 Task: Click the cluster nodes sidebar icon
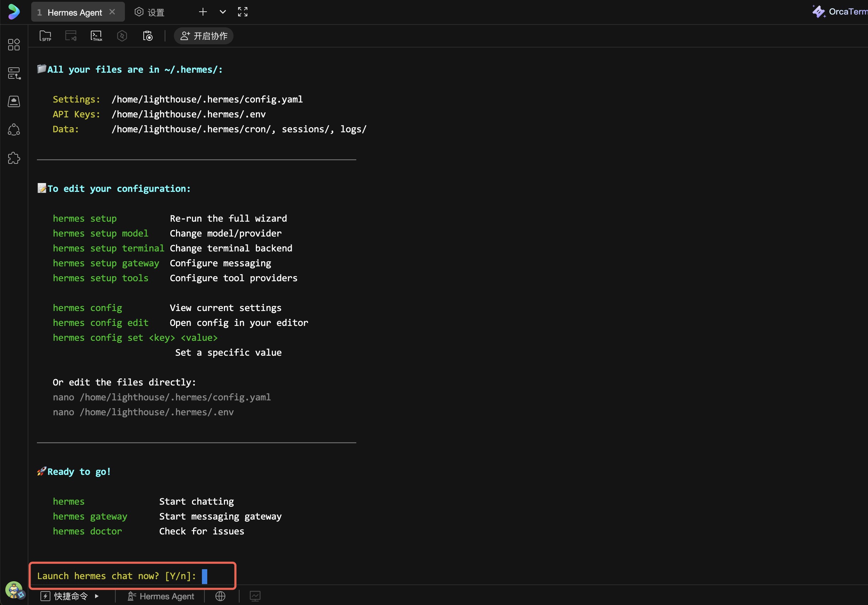[14, 129]
